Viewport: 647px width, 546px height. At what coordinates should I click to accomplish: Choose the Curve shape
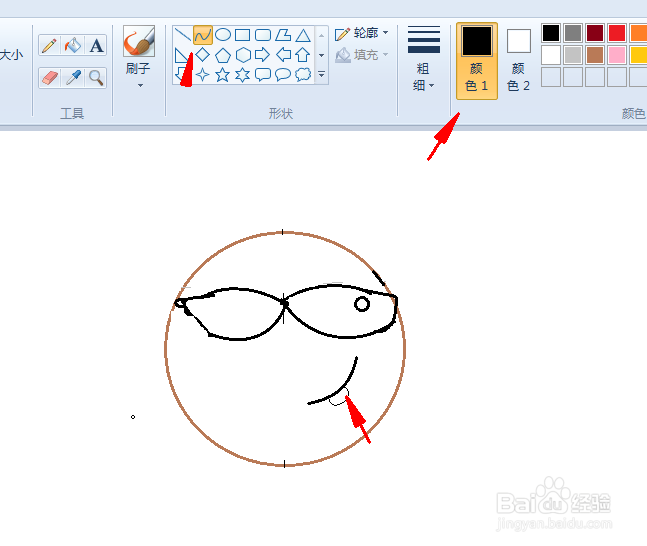pyautogui.click(x=203, y=35)
